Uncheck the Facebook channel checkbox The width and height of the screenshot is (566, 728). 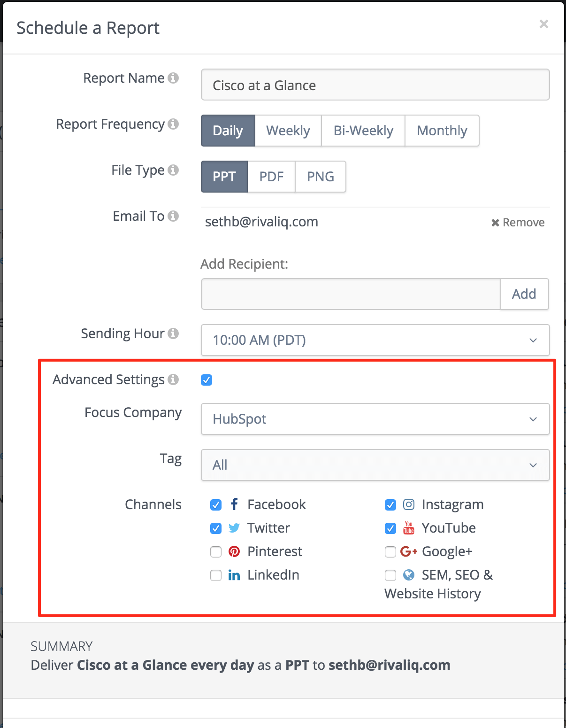coord(216,505)
